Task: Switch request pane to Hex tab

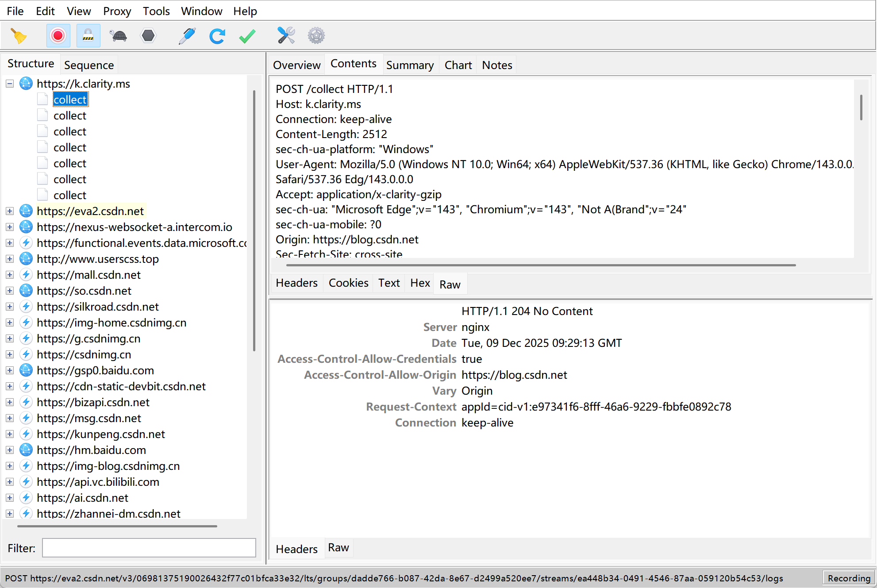Action: tap(420, 283)
